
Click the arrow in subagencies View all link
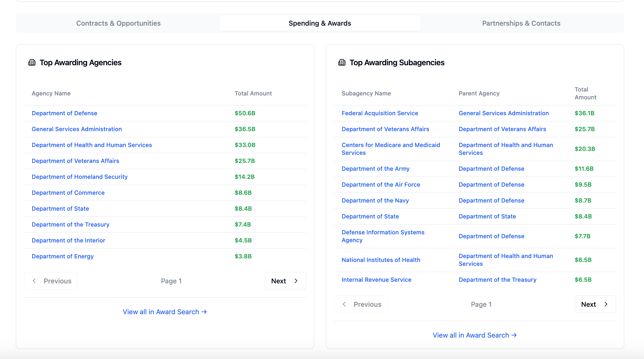click(x=514, y=335)
